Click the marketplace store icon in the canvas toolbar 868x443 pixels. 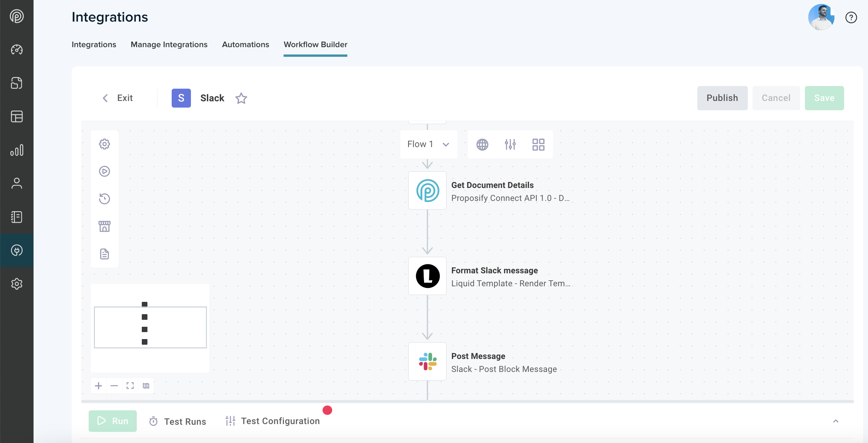105,226
